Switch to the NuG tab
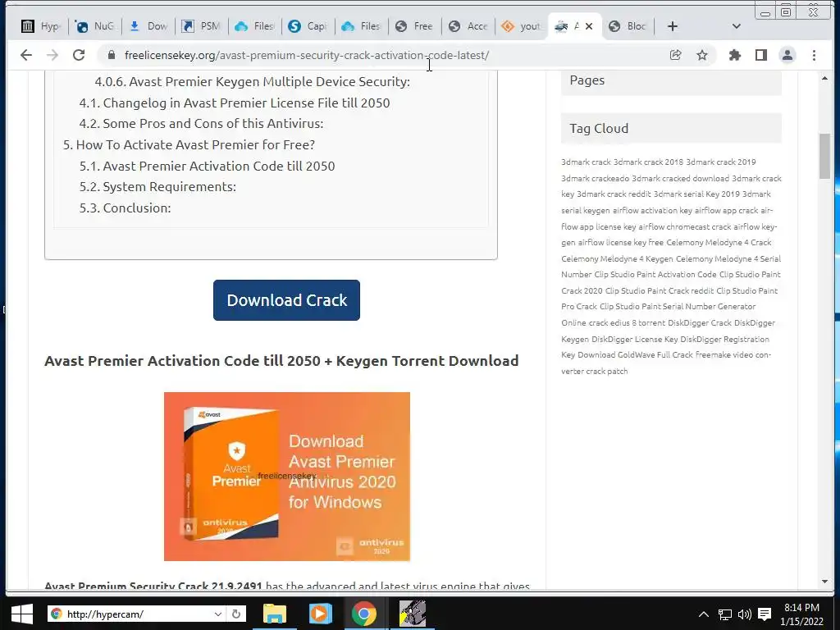 coord(94,26)
